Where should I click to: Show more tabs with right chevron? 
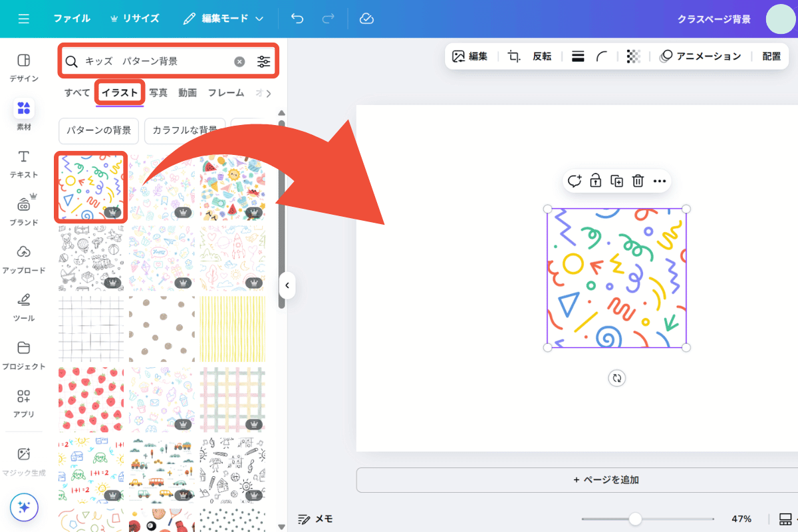coord(268,93)
